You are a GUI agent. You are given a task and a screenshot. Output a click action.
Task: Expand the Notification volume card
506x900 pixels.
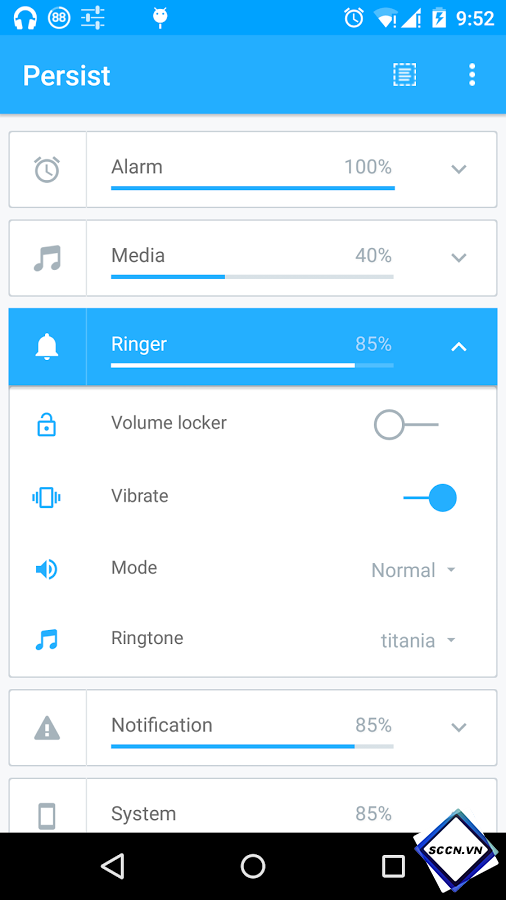click(458, 727)
